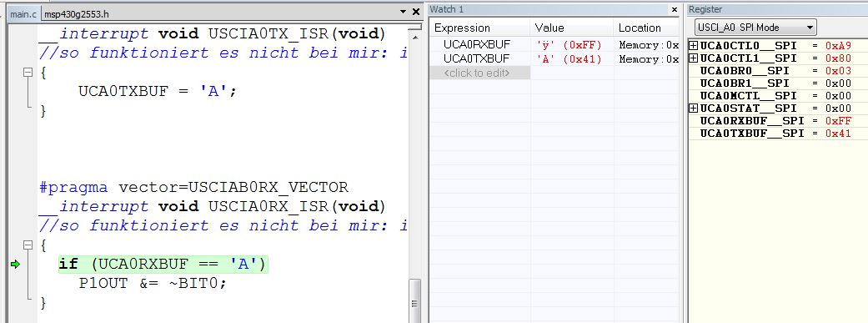Switch to the main.c tab
This screenshot has width=868, height=323.
(23, 13)
